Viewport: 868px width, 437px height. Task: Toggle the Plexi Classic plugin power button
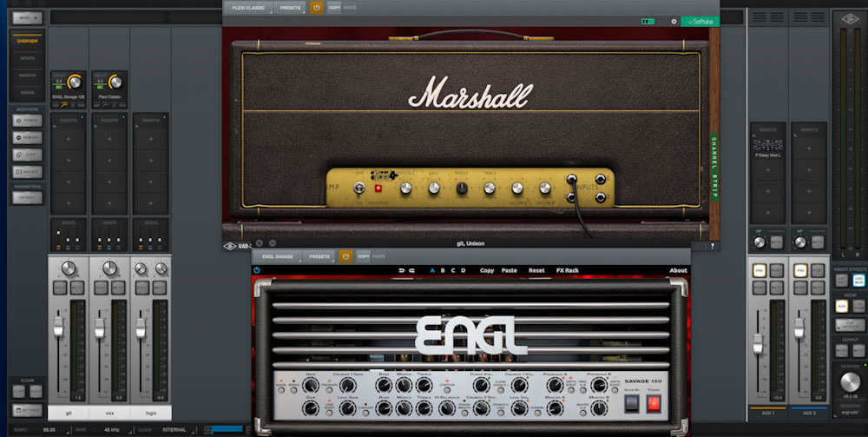pos(317,8)
